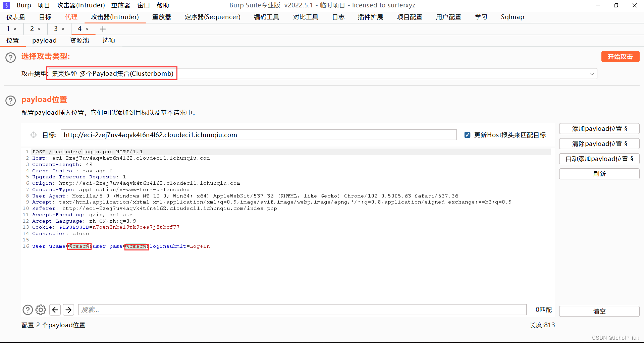Open the 重放器 menu in menu bar

click(121, 5)
